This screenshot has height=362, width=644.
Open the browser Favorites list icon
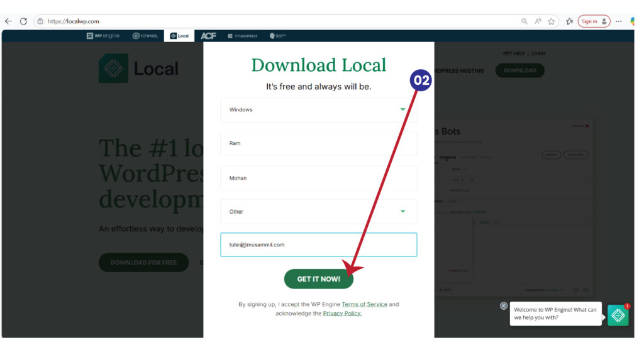tap(569, 21)
